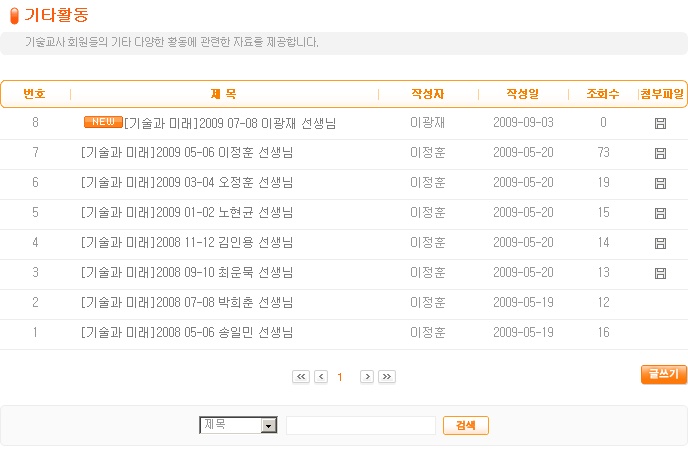This screenshot has width=688, height=471.
Task: Click the search keyword text field
Action: click(360, 426)
